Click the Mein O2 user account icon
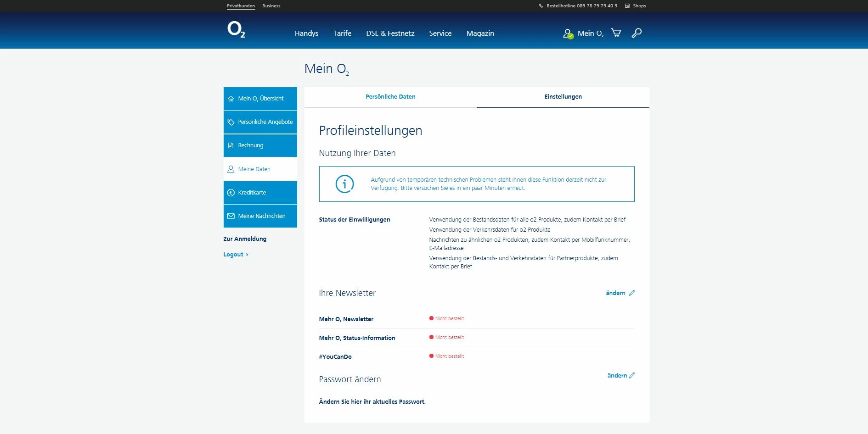868x434 pixels. 568,33
